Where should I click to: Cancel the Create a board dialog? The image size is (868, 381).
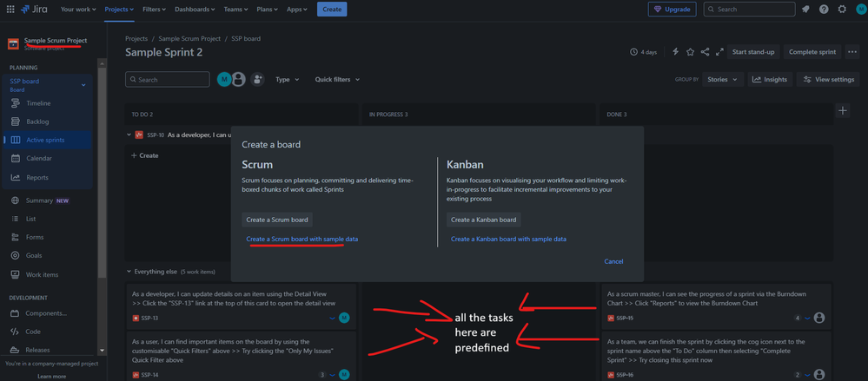(x=613, y=261)
